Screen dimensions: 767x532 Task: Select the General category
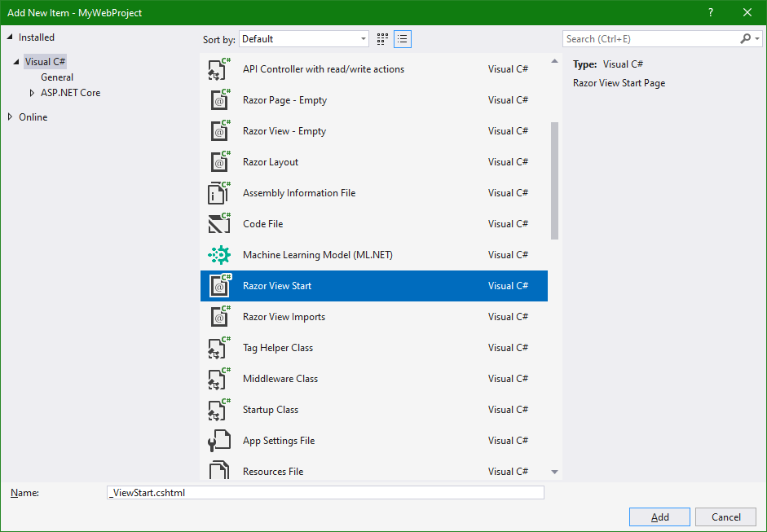pyautogui.click(x=57, y=77)
